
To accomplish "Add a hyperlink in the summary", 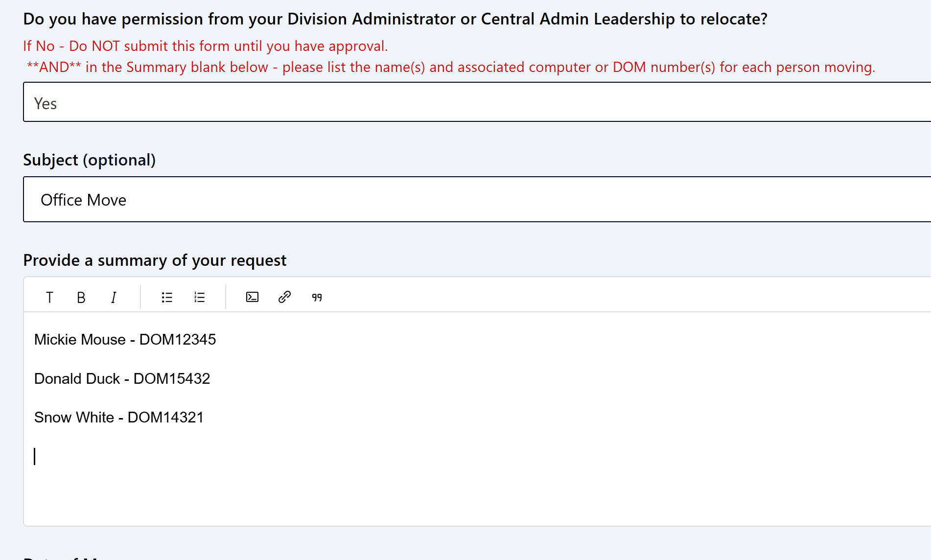I will (284, 297).
